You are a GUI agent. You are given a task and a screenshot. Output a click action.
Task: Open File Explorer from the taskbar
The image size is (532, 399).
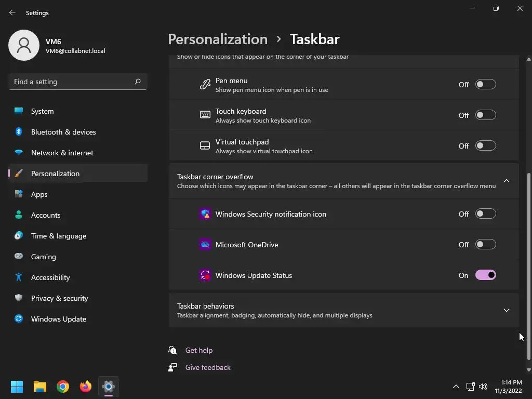(40, 387)
